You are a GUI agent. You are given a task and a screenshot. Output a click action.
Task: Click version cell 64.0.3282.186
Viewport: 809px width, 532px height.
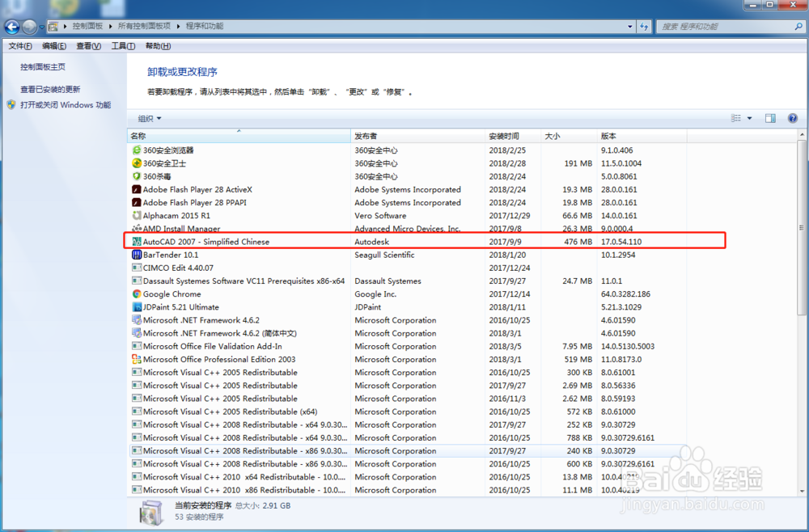[x=625, y=293]
